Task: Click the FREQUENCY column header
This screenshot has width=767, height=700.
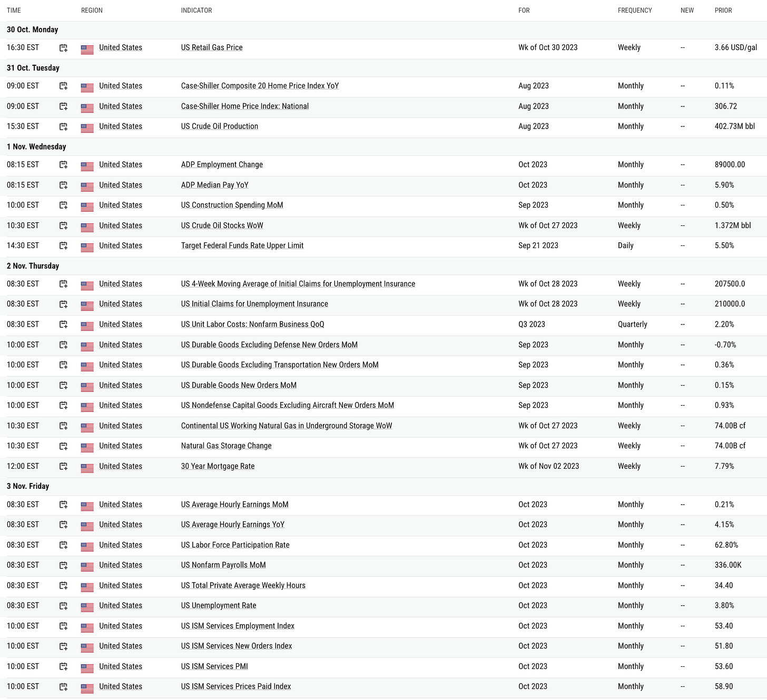Action: click(635, 11)
